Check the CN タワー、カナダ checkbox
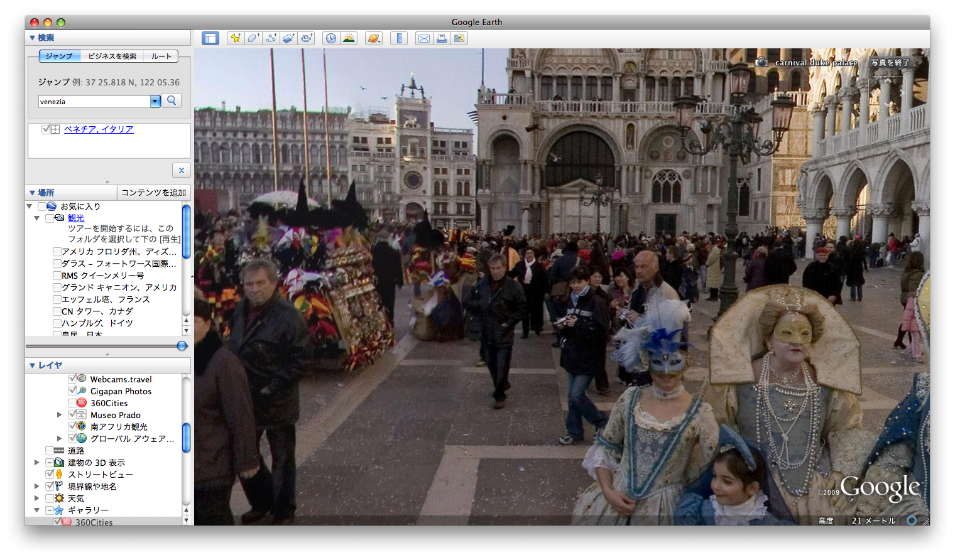 click(57, 311)
